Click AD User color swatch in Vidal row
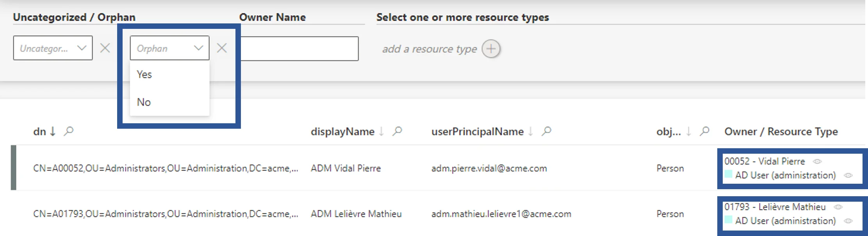Viewport: 868px width, 236px height. [728, 174]
